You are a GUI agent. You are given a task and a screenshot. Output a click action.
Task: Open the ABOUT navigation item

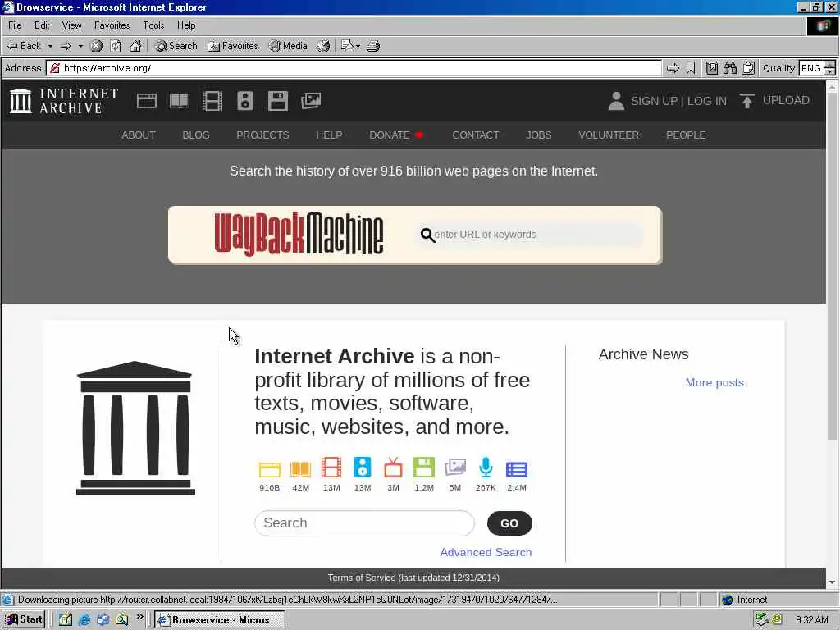click(x=138, y=135)
